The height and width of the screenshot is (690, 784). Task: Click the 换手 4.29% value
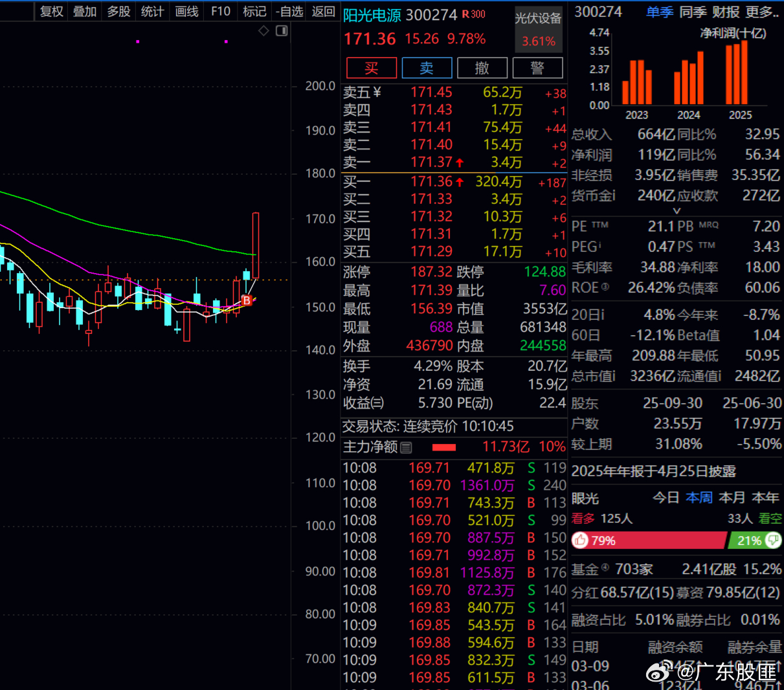pyautogui.click(x=433, y=366)
